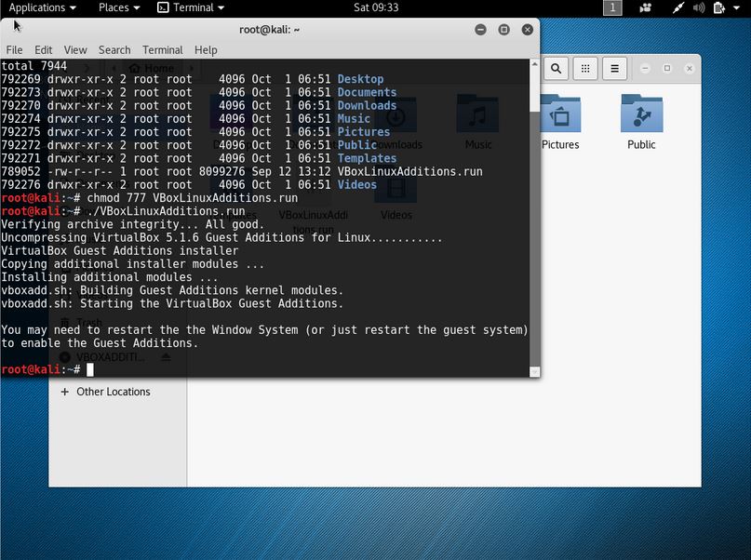Click the plus icon beside Other Locations

(64, 392)
